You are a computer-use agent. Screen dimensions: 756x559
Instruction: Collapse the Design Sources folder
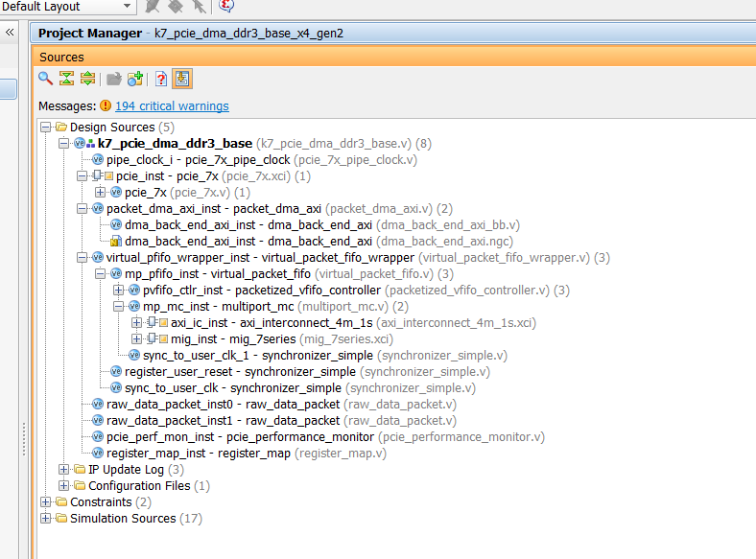[47, 128]
